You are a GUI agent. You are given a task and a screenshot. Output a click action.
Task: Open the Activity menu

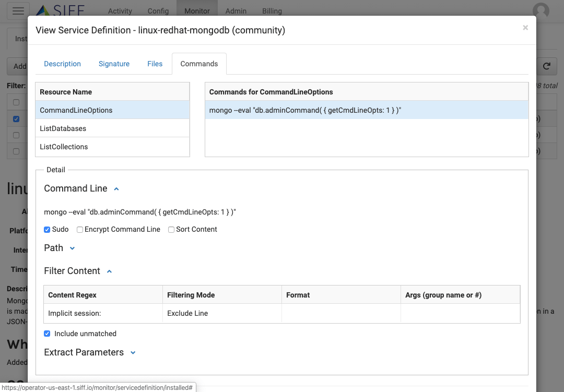pyautogui.click(x=120, y=11)
